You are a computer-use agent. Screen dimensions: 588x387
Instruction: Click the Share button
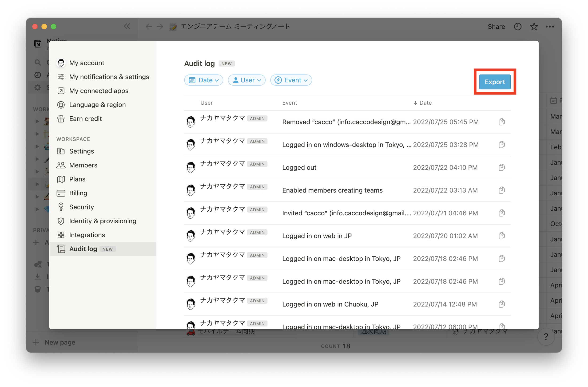click(x=496, y=26)
